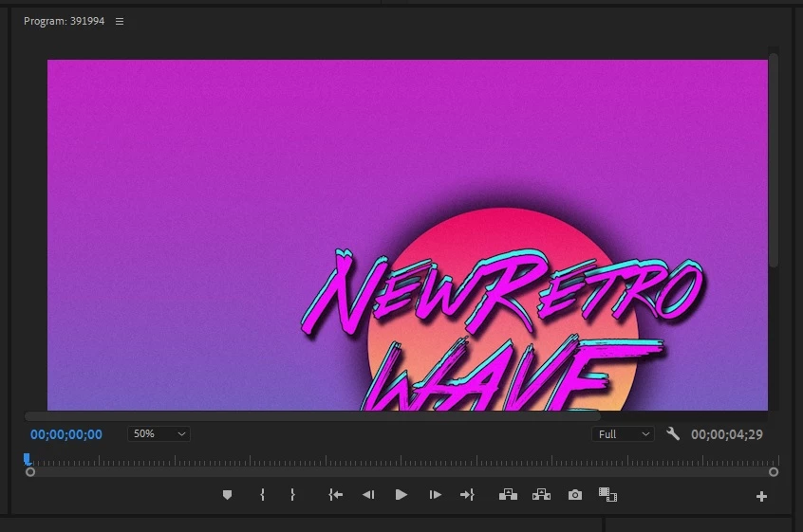803x532 pixels.
Task: Click the Extract button
Action: coord(541,495)
